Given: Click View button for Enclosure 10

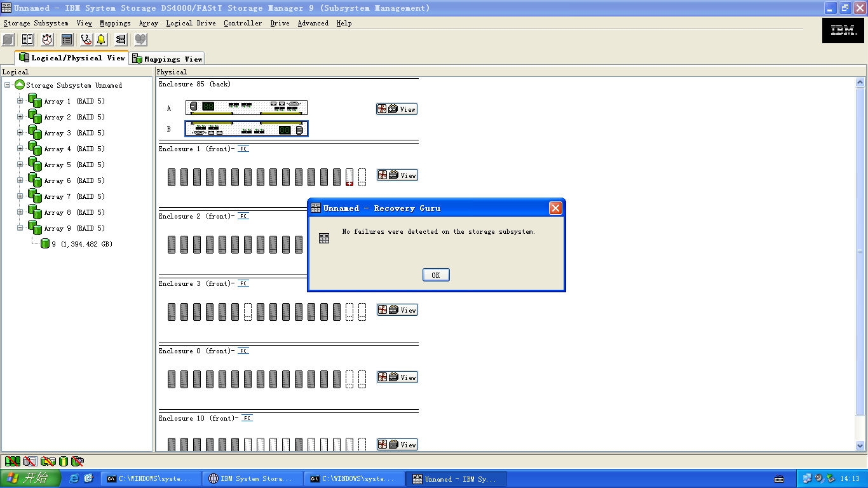Looking at the screenshot, I should tap(397, 445).
